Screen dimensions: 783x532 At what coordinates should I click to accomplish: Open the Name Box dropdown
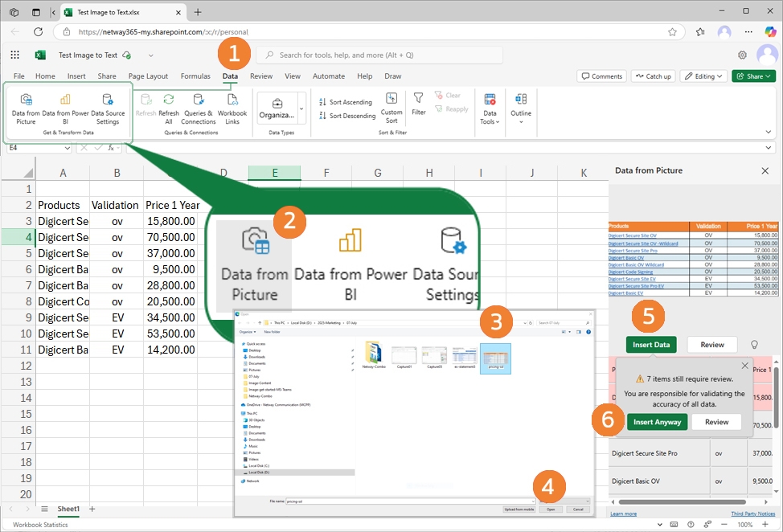tap(68, 148)
